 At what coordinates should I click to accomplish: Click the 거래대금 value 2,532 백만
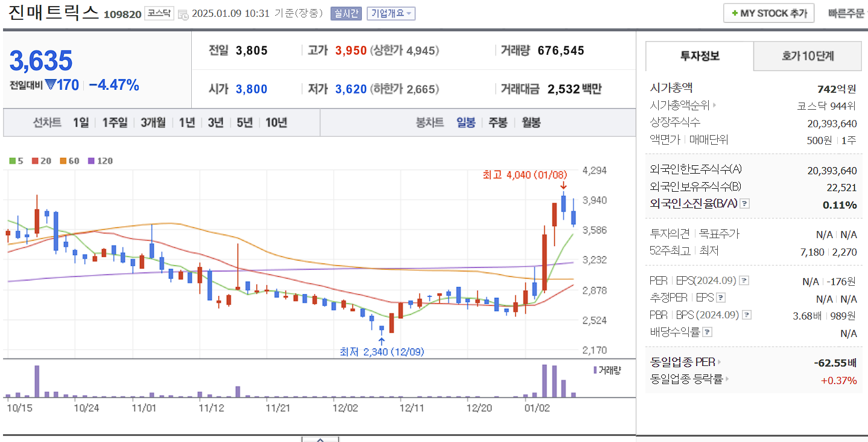click(574, 89)
